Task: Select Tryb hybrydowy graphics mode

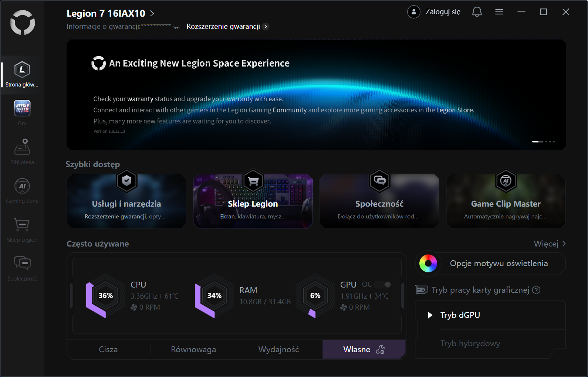Action: point(470,344)
